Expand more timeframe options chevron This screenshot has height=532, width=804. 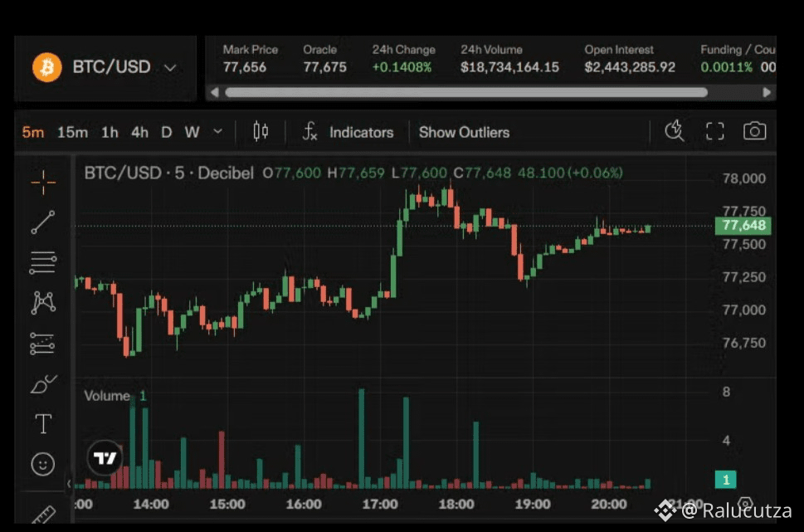tap(218, 132)
